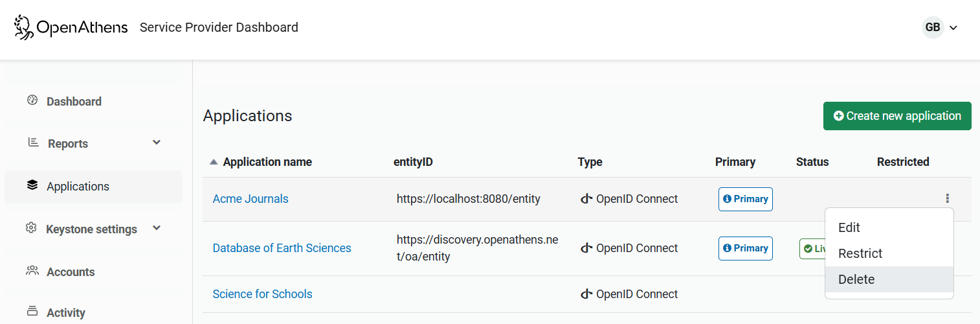Click the entityID column header

(413, 162)
